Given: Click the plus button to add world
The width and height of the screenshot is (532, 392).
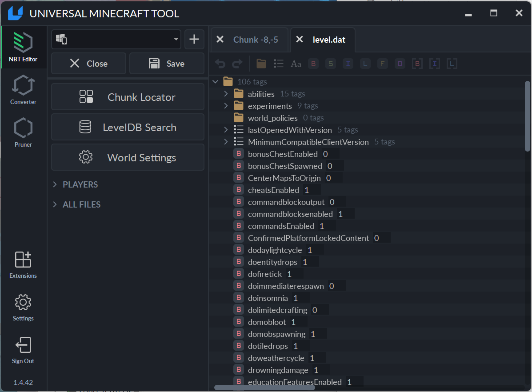Looking at the screenshot, I should tap(194, 40).
